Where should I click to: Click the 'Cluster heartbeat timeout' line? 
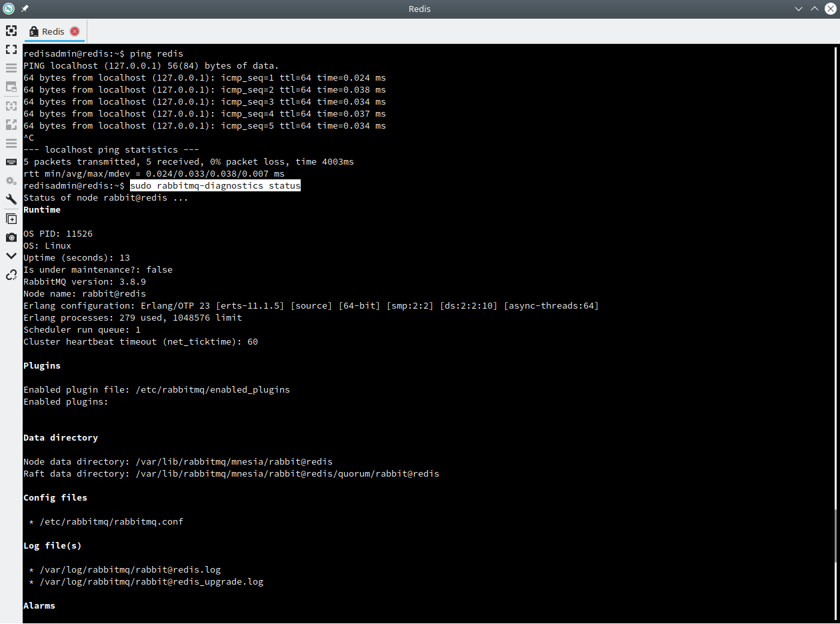pos(141,342)
